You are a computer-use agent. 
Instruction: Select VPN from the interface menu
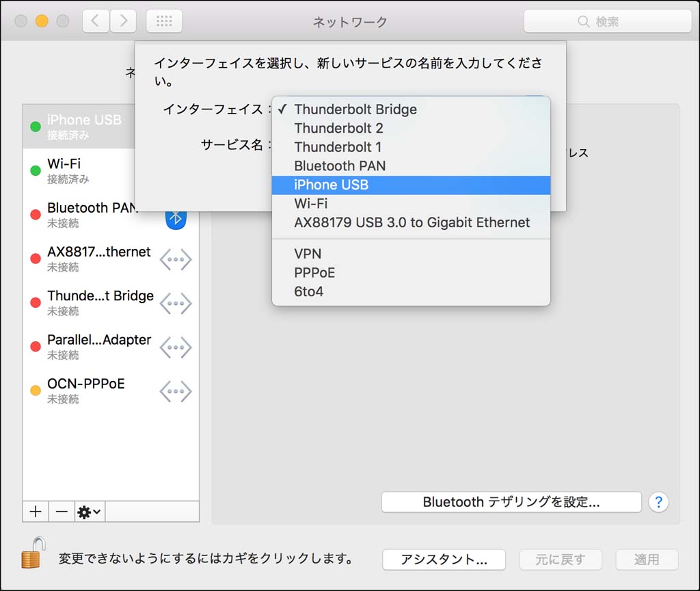coord(411,254)
